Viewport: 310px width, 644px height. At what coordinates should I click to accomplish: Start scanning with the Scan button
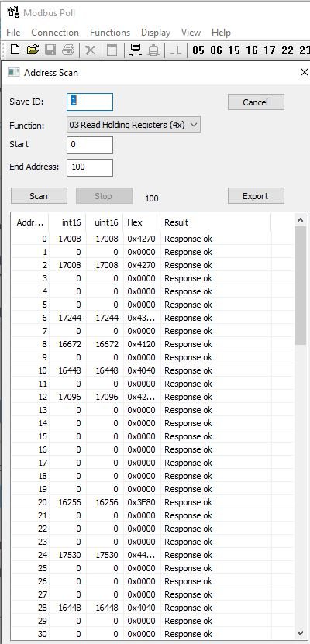click(39, 196)
